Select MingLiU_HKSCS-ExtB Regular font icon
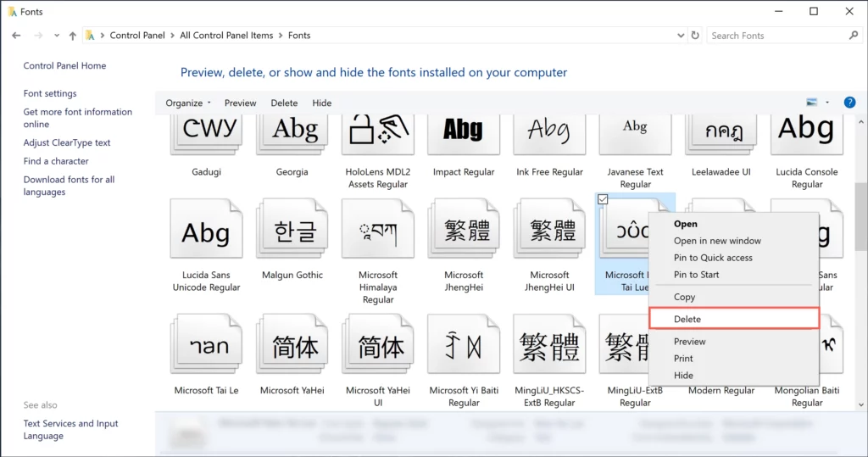Viewport: 868px width, 457px height. (x=549, y=344)
